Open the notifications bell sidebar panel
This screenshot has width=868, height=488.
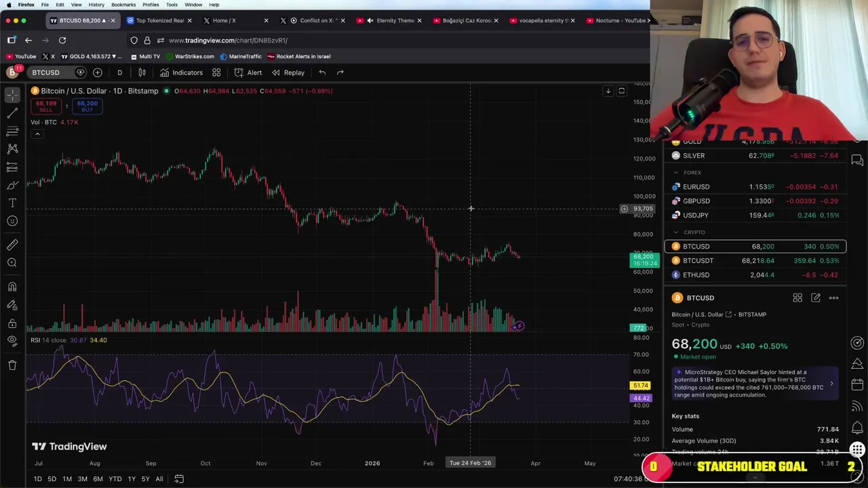[857, 428]
